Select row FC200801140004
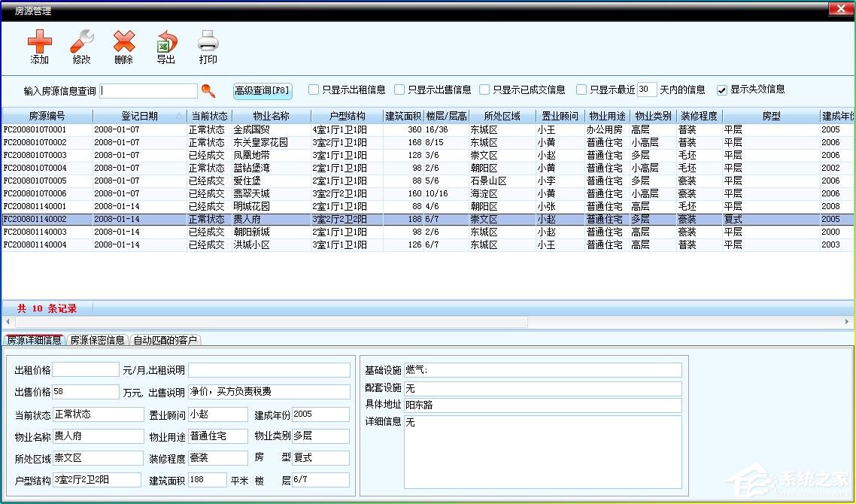856x504 pixels. tap(427, 244)
